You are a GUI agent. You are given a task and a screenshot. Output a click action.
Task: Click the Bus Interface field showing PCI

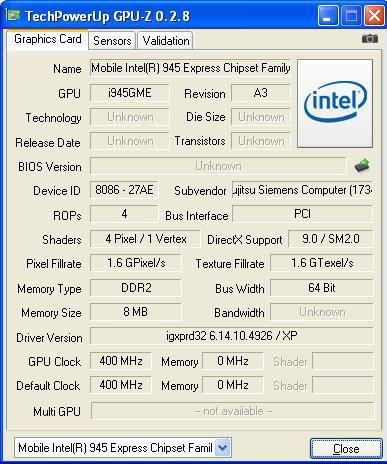tap(302, 214)
